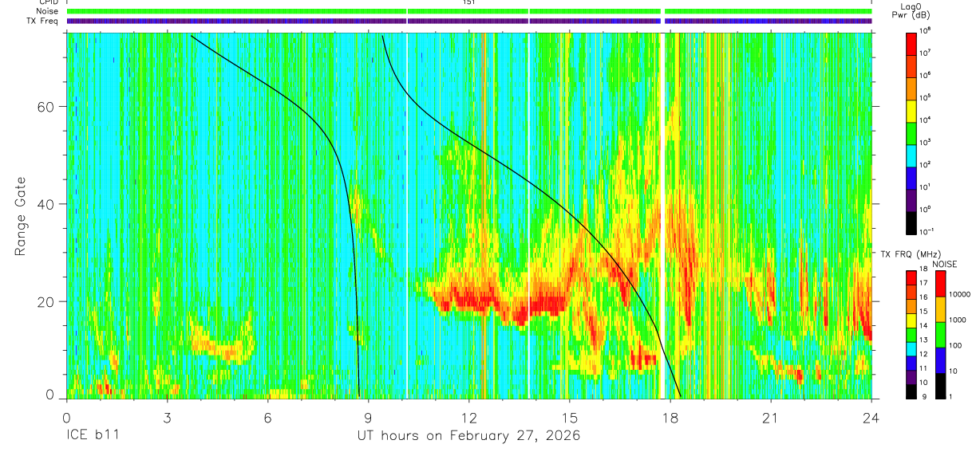
Task: Click x-axis tick label 15
Action: [x=569, y=418]
